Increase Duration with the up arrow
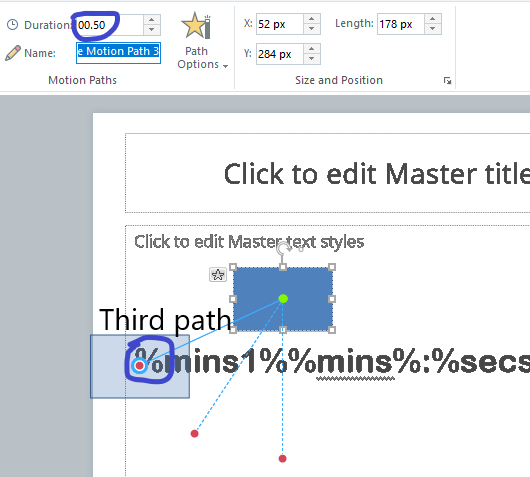The image size is (530, 477). click(152, 20)
